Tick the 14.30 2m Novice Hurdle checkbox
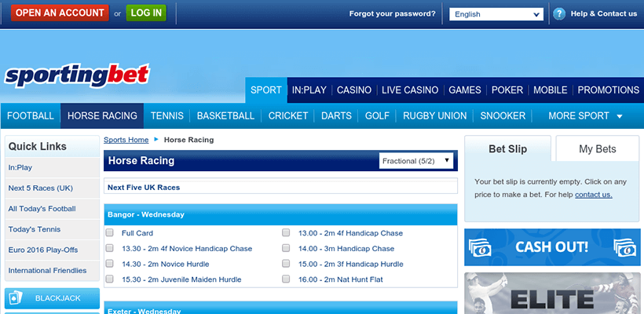The height and width of the screenshot is (314, 644). (x=110, y=264)
